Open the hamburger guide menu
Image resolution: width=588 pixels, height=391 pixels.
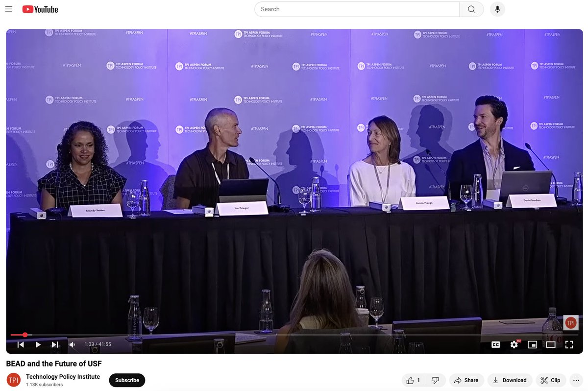[x=9, y=9]
